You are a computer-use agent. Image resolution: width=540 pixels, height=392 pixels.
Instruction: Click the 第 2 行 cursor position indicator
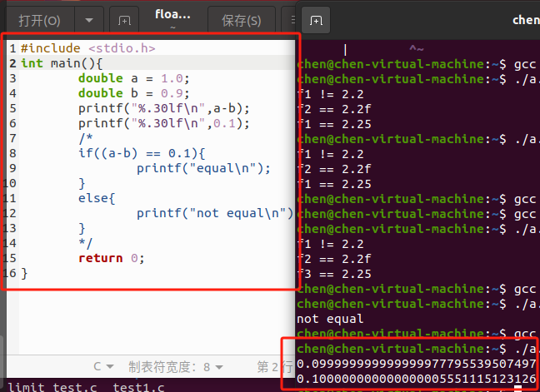[x=274, y=367]
